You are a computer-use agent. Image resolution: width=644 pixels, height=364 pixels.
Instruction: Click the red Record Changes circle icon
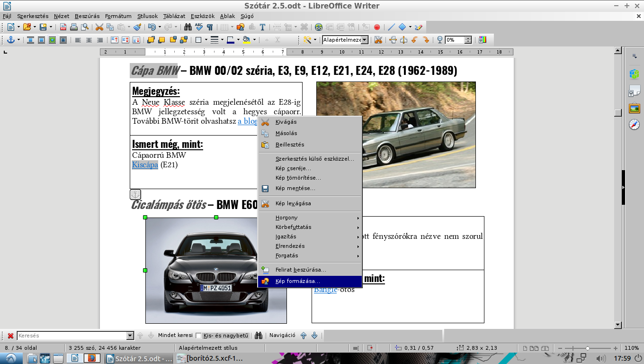tap(377, 27)
